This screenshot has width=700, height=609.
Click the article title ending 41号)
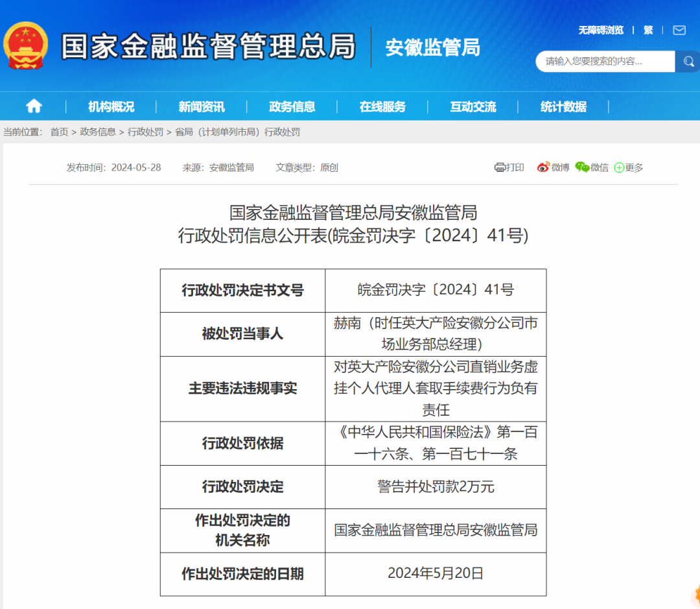point(353,224)
